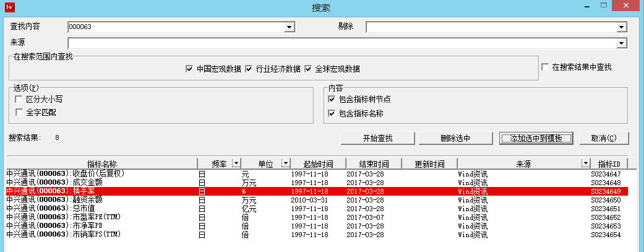Screen dimensions: 644x252
Task: Open the 剔除 dropdown arrow
Action: [x=622, y=27]
